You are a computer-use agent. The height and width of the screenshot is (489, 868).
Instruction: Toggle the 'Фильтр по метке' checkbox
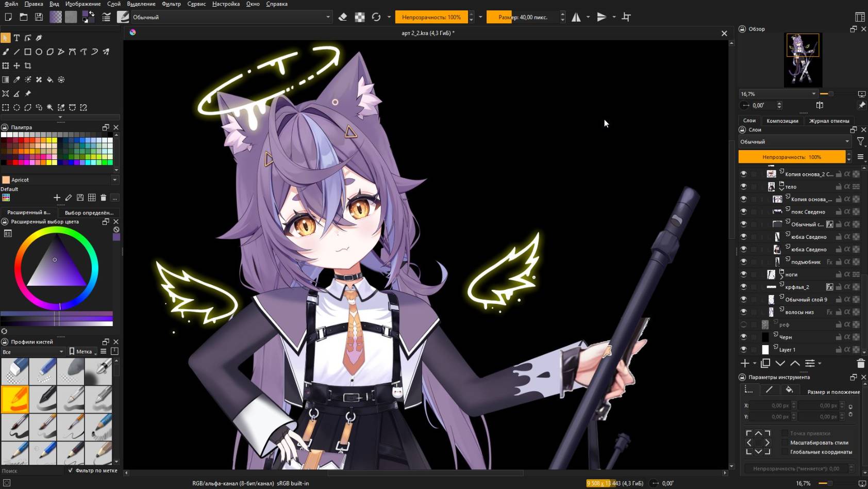(71, 470)
